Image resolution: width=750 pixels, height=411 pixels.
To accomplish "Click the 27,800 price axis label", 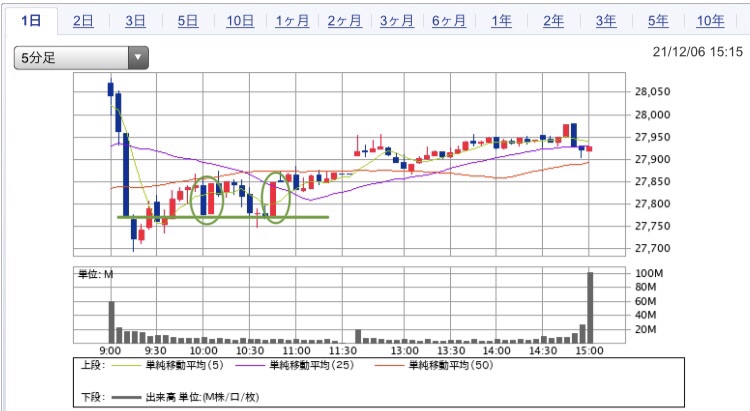I will pos(652,204).
